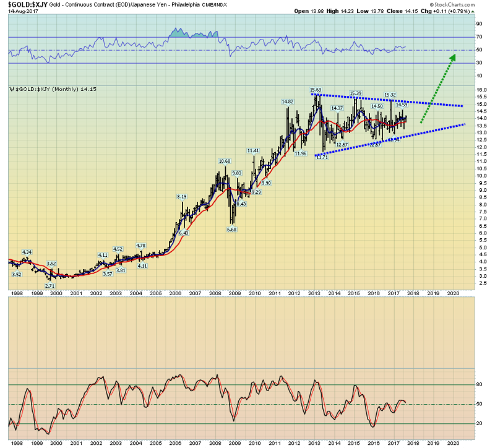The width and height of the screenshot is (495, 448).
Task: Click the 30 level on the top RSI axis
Action: pos(479,63)
